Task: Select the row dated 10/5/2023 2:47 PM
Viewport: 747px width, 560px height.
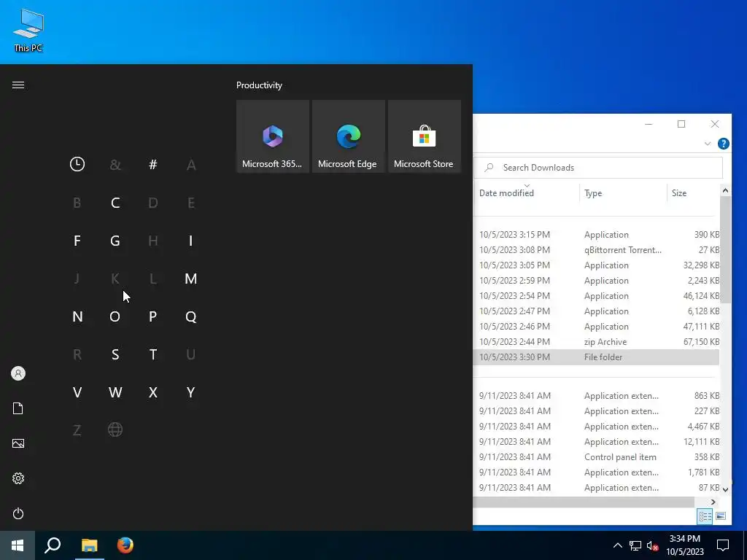Action: [x=597, y=311]
